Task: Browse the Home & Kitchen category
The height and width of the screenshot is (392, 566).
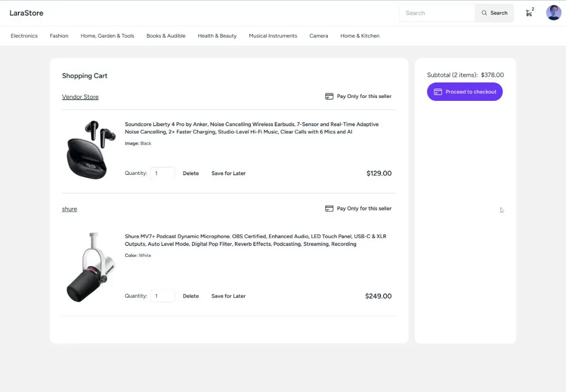Action: click(359, 36)
